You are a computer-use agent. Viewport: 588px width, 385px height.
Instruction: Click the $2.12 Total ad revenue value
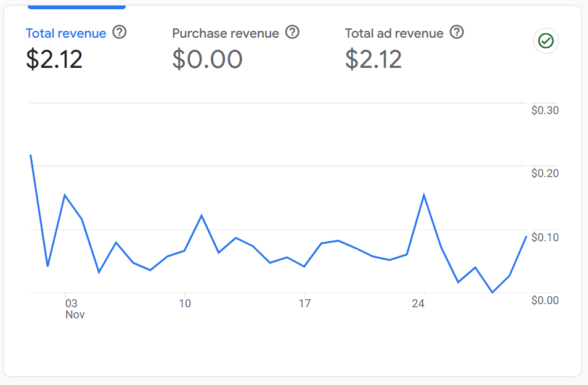[x=374, y=59]
